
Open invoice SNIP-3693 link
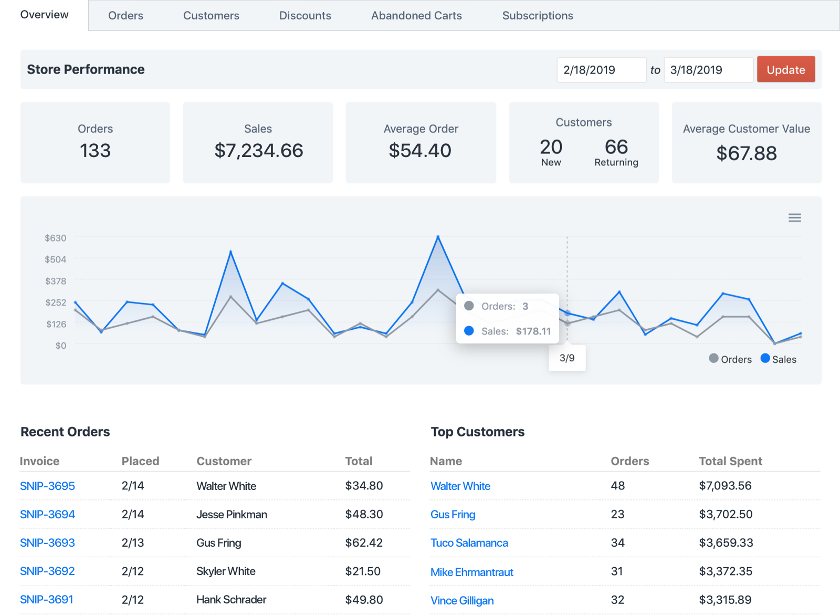coord(47,543)
